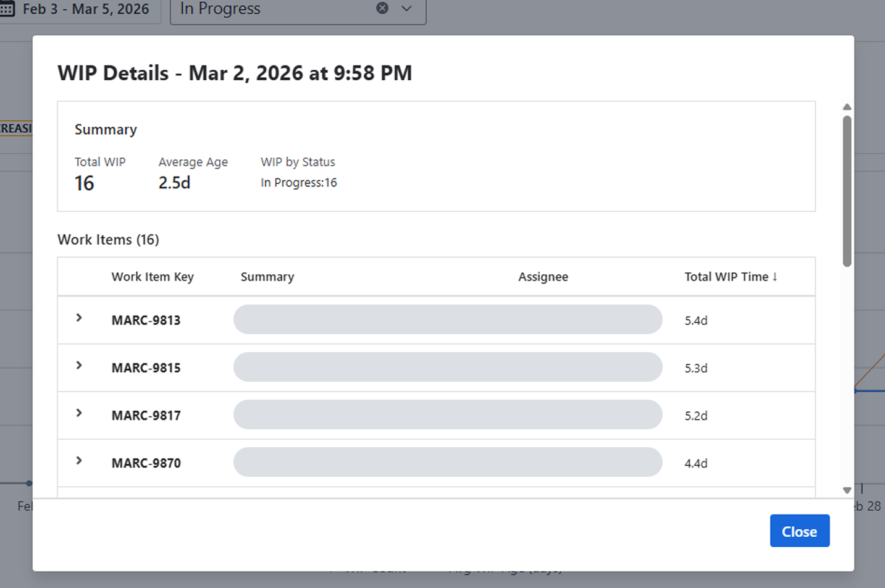Expand details for MARC-9817
This screenshot has height=588, width=885.
(x=79, y=413)
